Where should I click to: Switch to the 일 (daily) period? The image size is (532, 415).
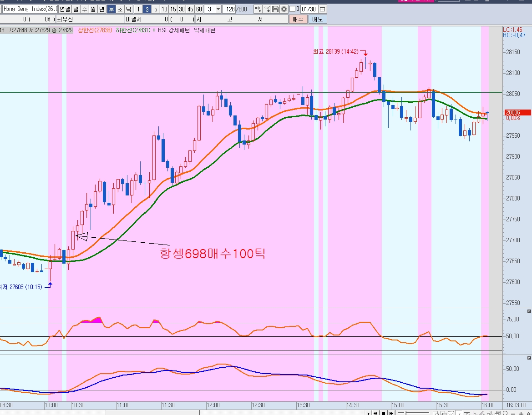click(x=76, y=9)
